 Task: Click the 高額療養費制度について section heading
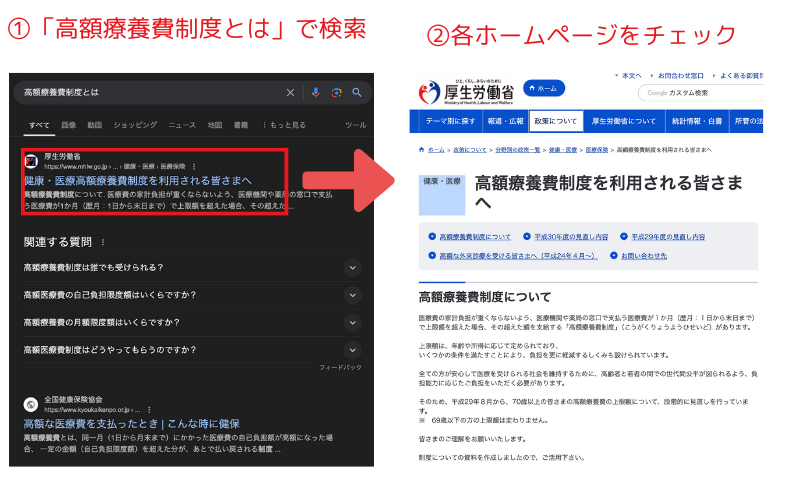coord(485,297)
